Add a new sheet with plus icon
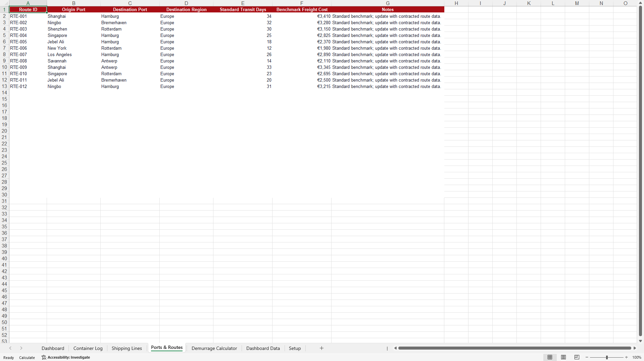 click(x=321, y=348)
